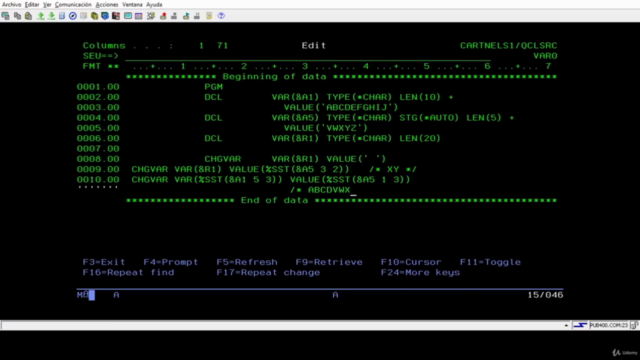Click VALUE(%SST(&A5 1 3)) on line 0010.00

350,180
